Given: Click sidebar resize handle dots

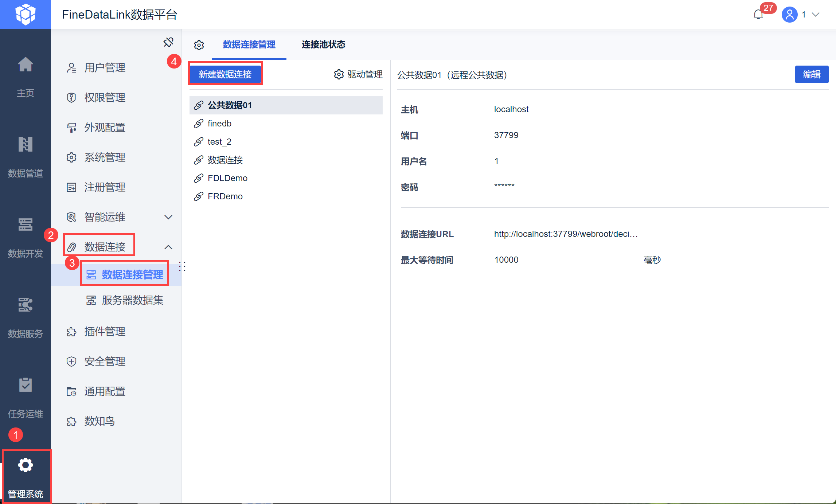Looking at the screenshot, I should point(183,267).
